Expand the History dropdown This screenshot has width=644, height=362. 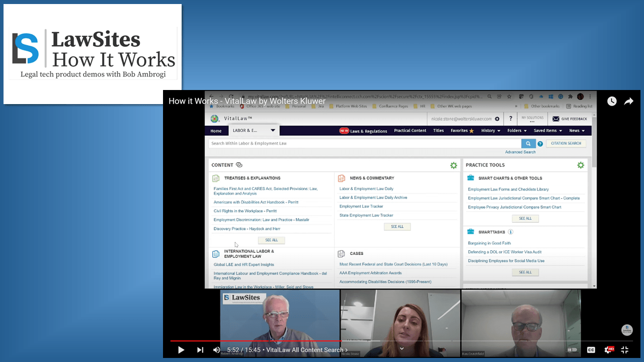click(x=491, y=131)
